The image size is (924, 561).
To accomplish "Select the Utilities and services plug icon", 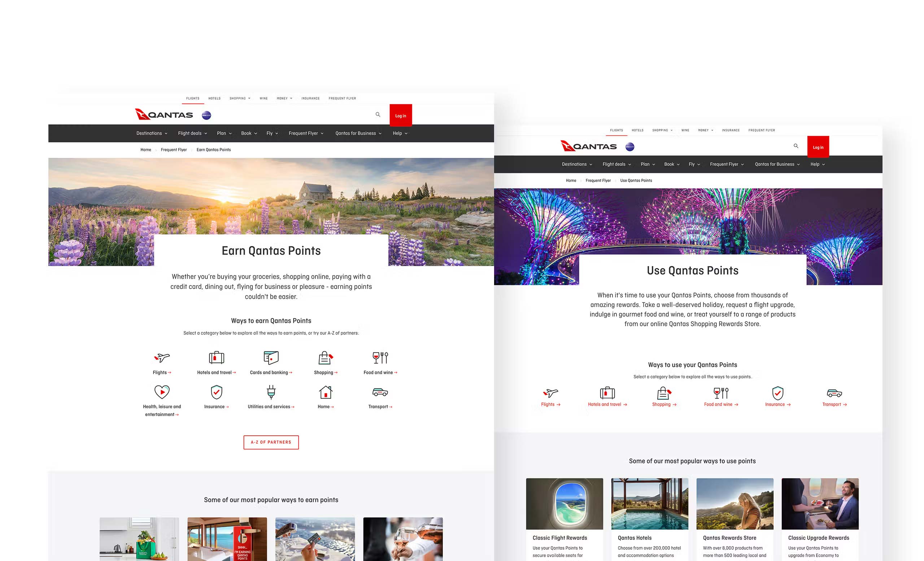I will (271, 392).
